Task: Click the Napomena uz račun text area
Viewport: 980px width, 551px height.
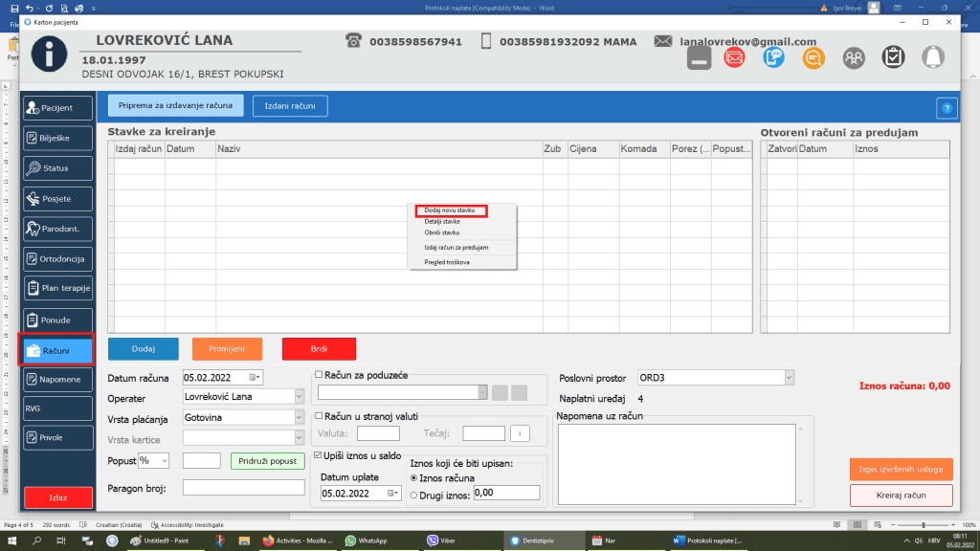Action: (677, 464)
